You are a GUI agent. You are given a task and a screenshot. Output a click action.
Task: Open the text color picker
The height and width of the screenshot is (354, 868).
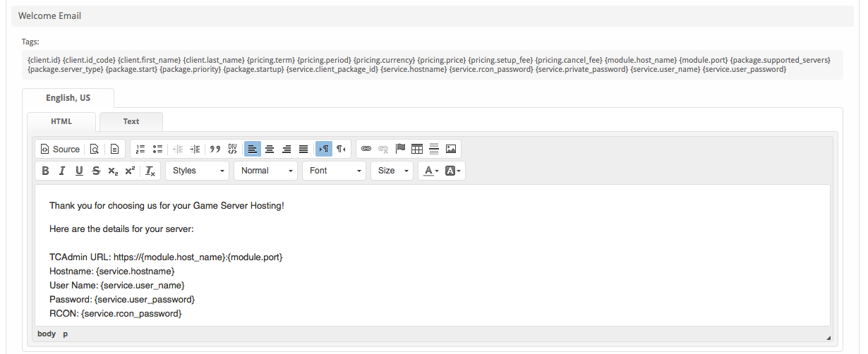(430, 171)
